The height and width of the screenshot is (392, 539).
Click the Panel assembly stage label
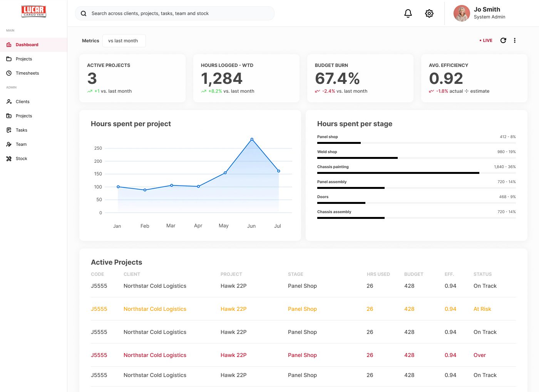[x=332, y=182]
